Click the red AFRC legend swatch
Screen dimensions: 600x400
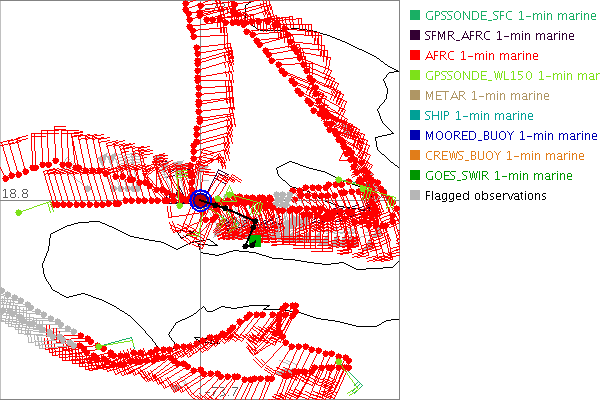[413, 56]
